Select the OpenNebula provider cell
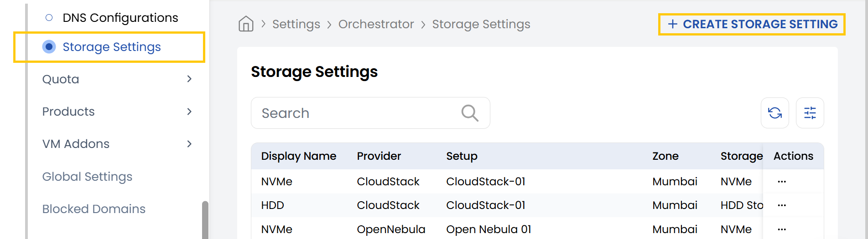868x239 pixels. (391, 229)
